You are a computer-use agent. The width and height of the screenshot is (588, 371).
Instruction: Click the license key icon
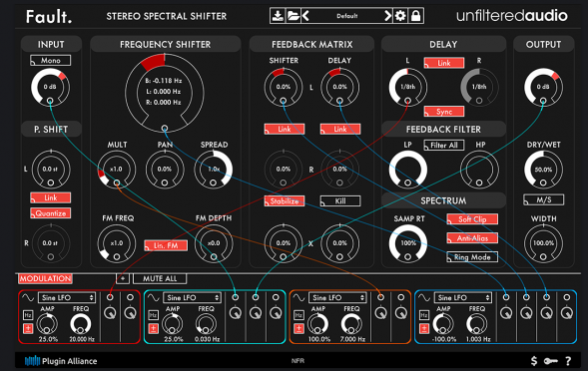tap(551, 361)
